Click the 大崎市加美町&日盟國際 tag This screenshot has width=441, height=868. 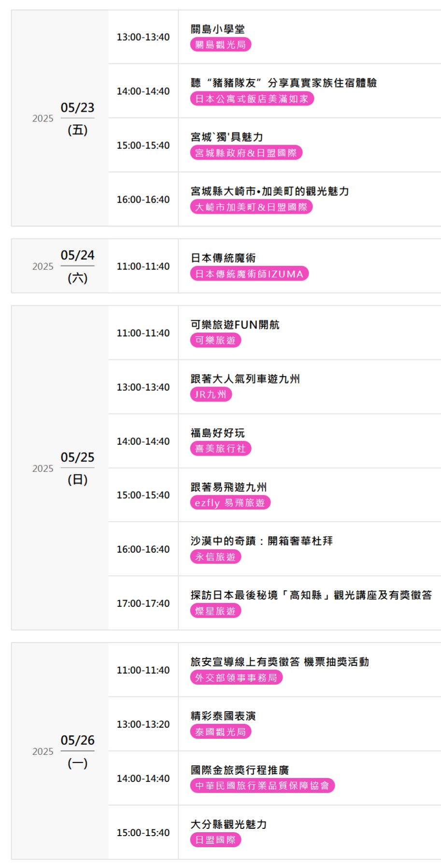pos(251,207)
